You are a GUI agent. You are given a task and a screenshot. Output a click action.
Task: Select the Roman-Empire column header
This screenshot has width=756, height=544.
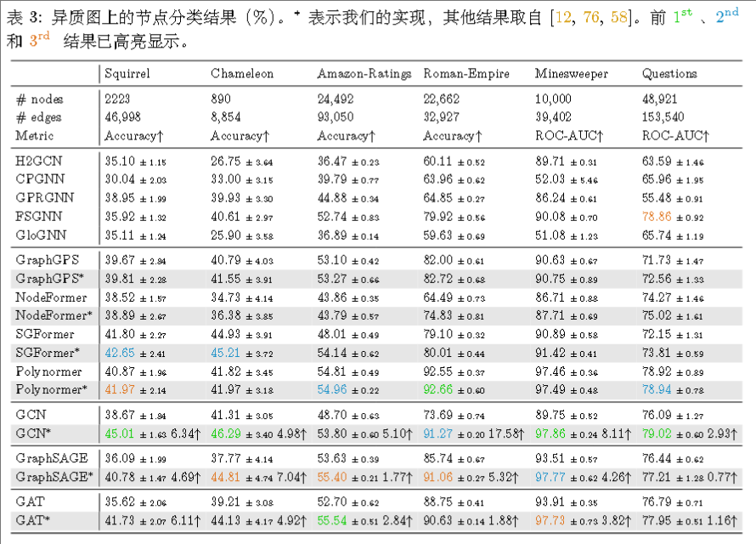click(x=466, y=74)
